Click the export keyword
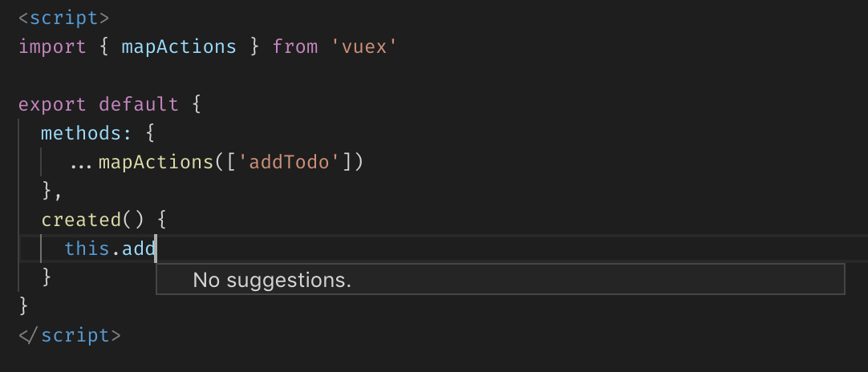This screenshot has height=372, width=868. pyautogui.click(x=52, y=104)
